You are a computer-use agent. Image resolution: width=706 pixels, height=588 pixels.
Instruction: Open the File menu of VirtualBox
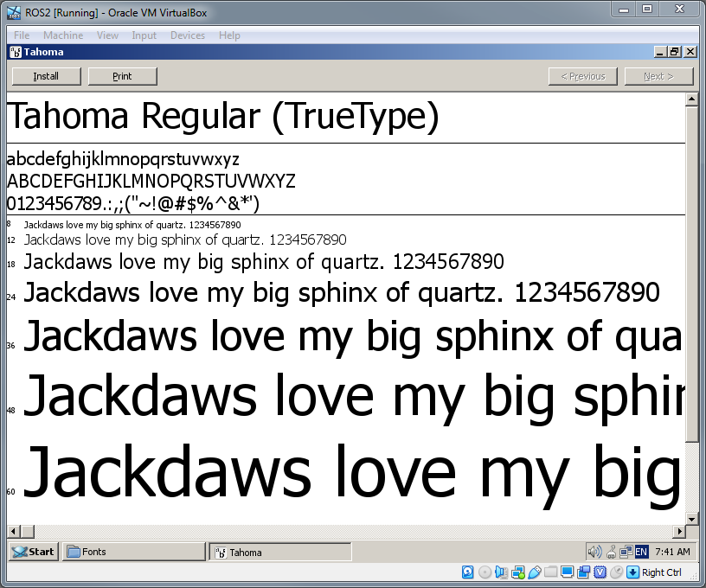(22, 35)
